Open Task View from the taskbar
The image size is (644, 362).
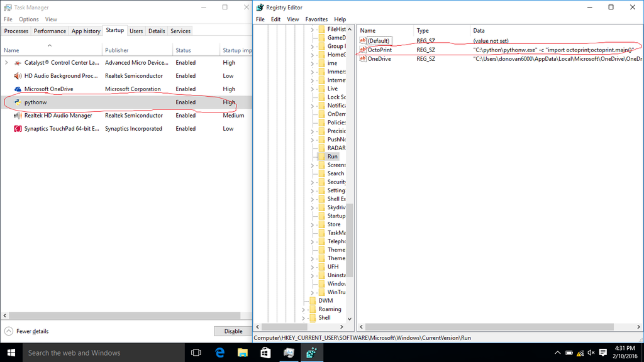click(196, 353)
